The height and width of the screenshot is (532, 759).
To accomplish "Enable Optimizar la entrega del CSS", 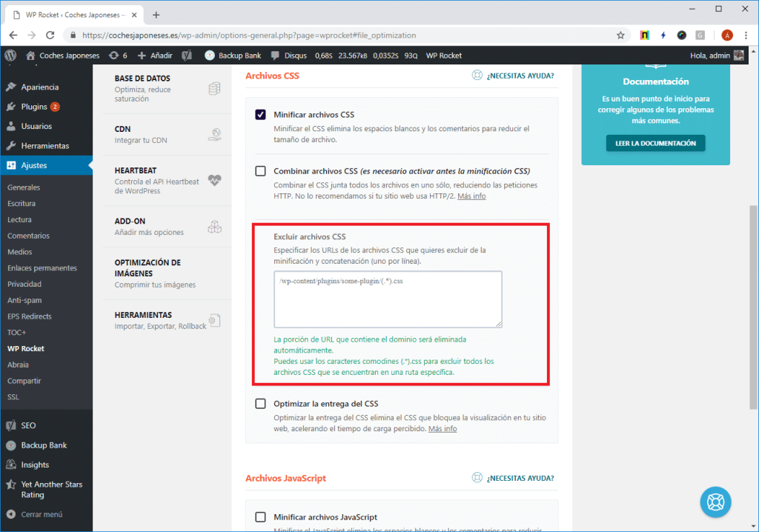I will (x=260, y=403).
